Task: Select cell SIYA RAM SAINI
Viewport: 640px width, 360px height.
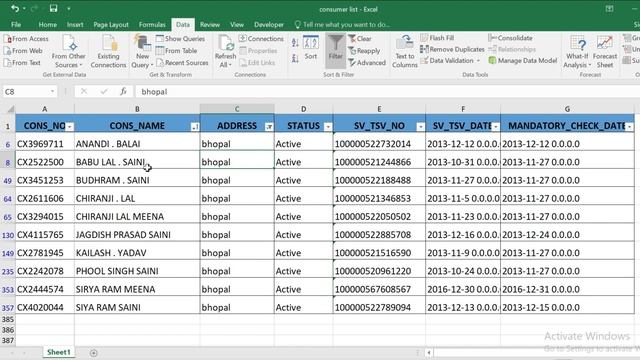Action: click(x=137, y=307)
